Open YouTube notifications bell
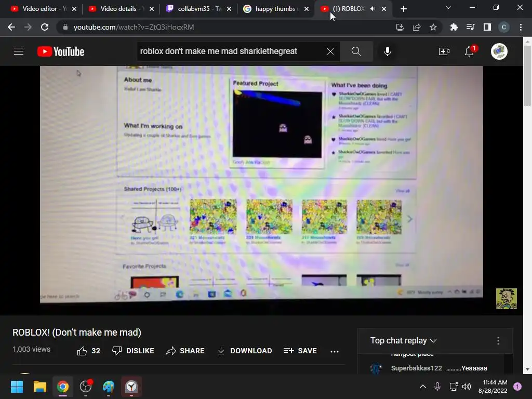Image resolution: width=532 pixels, height=399 pixels. [470, 51]
